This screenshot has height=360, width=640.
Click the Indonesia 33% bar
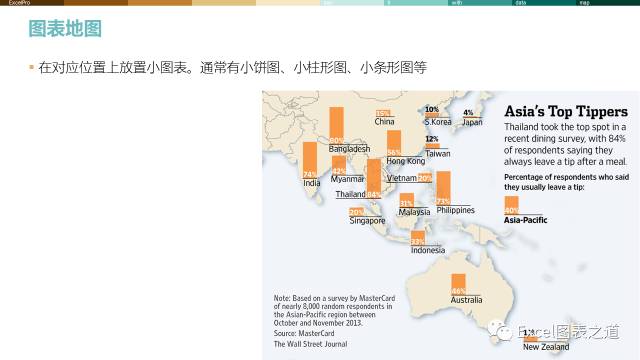tap(418, 238)
